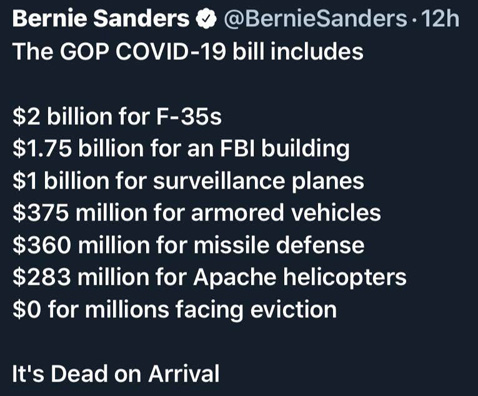Open the Bernie Sanders display name profile
Image resolution: width=478 pixels, height=396 pixels.
101,18
